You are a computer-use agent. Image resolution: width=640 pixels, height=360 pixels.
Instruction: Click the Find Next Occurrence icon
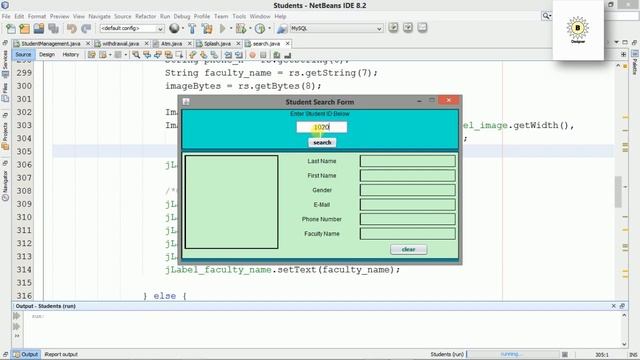[x=157, y=55]
